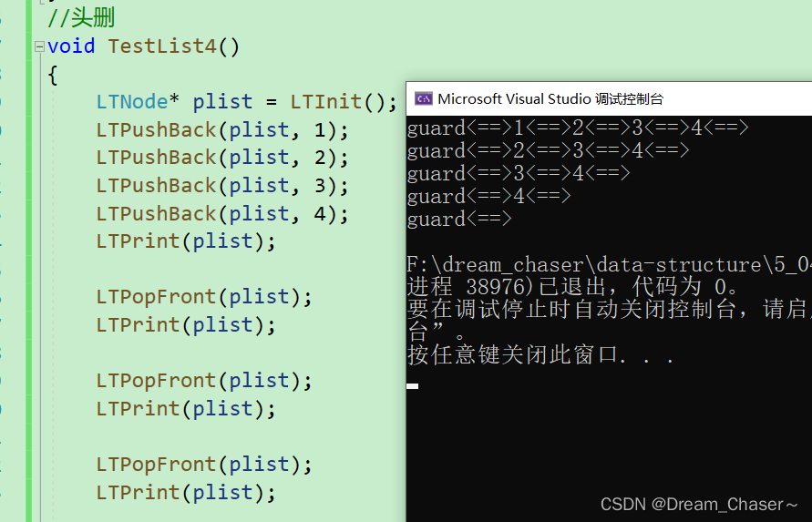The width and height of the screenshot is (812, 522).
Task: Click the LTPushBack(plist, 2); line
Action: click(x=222, y=158)
